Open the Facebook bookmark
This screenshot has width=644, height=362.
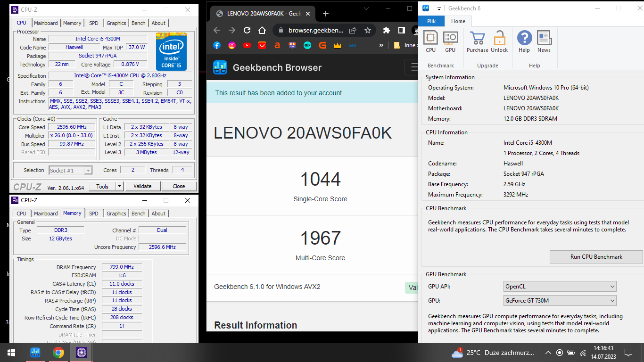click(x=217, y=45)
